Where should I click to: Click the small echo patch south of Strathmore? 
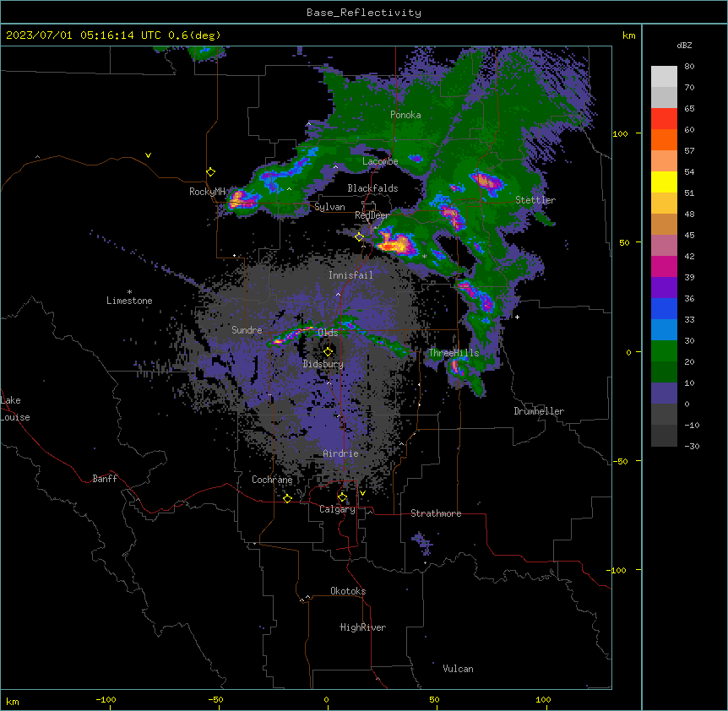(422, 543)
